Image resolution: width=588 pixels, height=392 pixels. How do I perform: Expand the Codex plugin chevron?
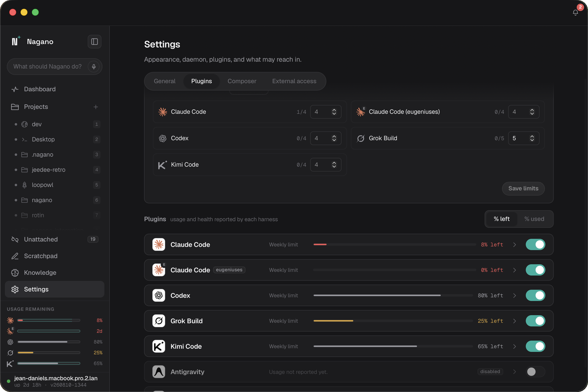pyautogui.click(x=514, y=295)
